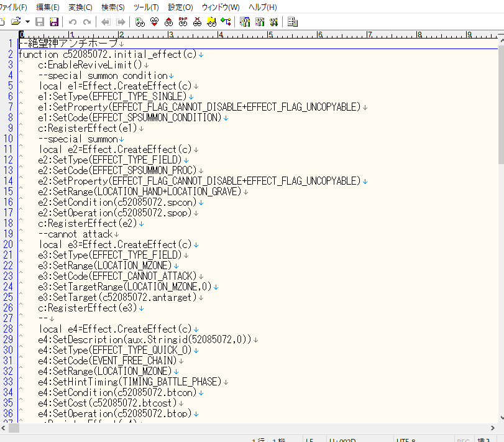
Task: Open a file with the folder icon
Action: [16, 22]
